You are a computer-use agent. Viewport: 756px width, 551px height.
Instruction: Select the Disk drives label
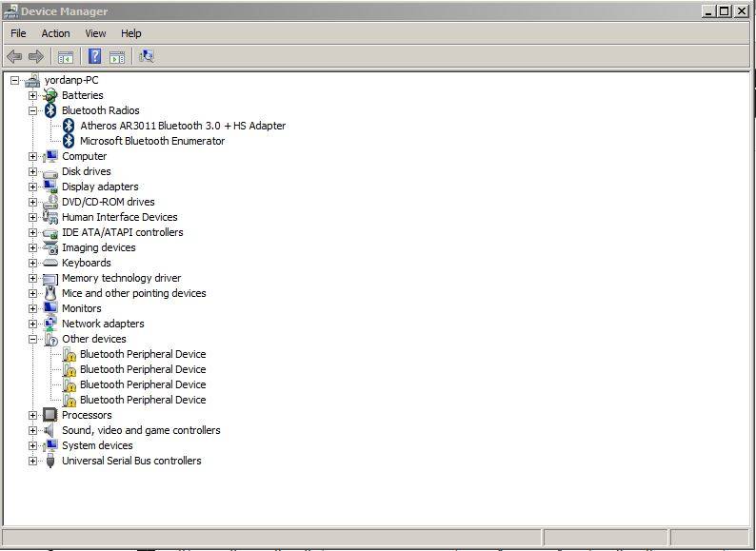point(87,171)
